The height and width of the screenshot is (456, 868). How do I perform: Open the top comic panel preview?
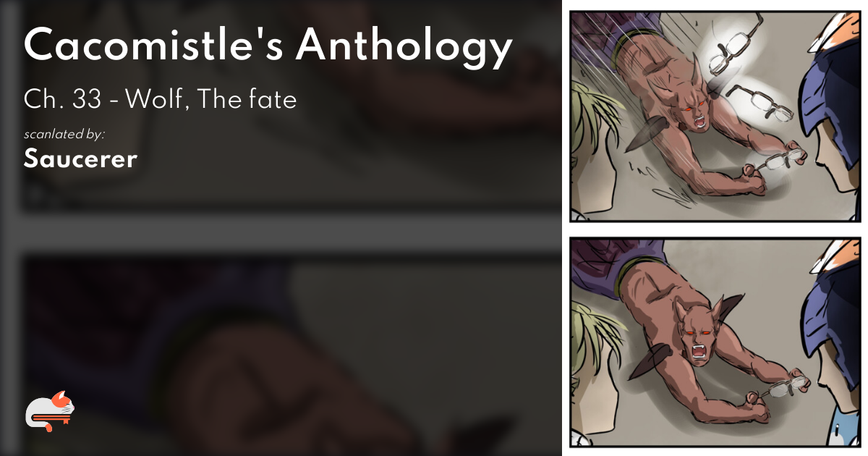715,116
